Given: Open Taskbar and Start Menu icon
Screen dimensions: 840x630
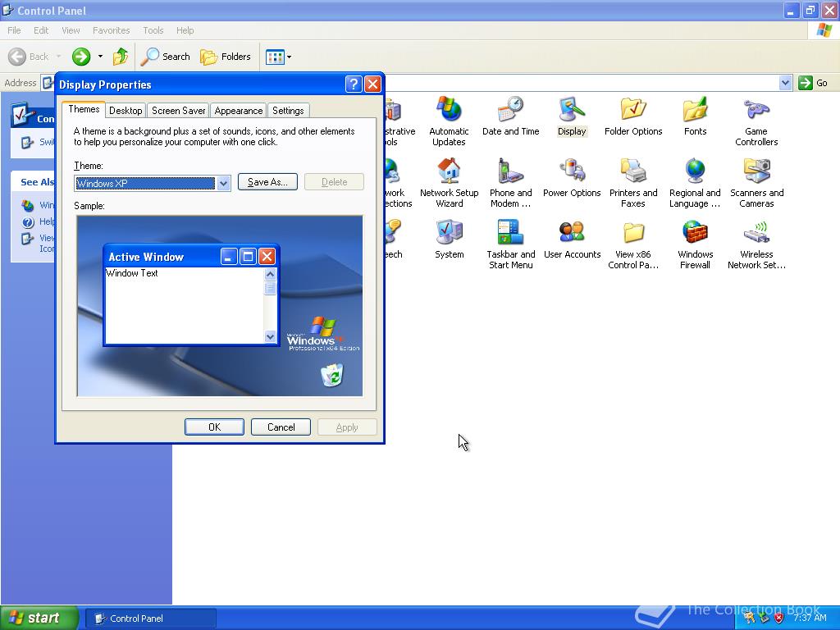Looking at the screenshot, I should pos(510,244).
